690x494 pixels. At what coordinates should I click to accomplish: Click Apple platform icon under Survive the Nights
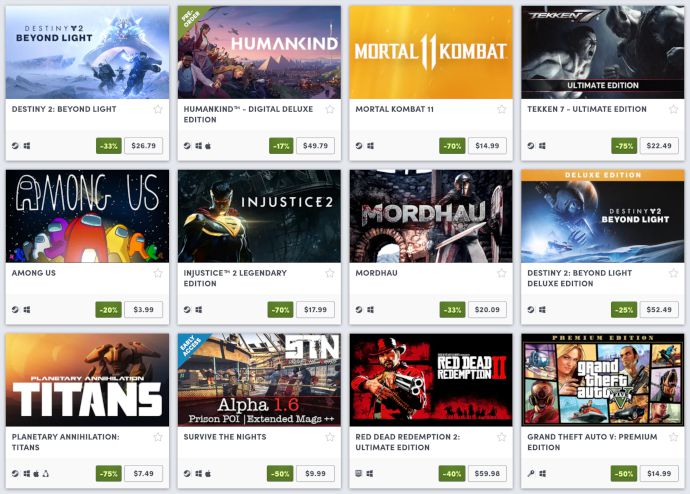[208, 474]
